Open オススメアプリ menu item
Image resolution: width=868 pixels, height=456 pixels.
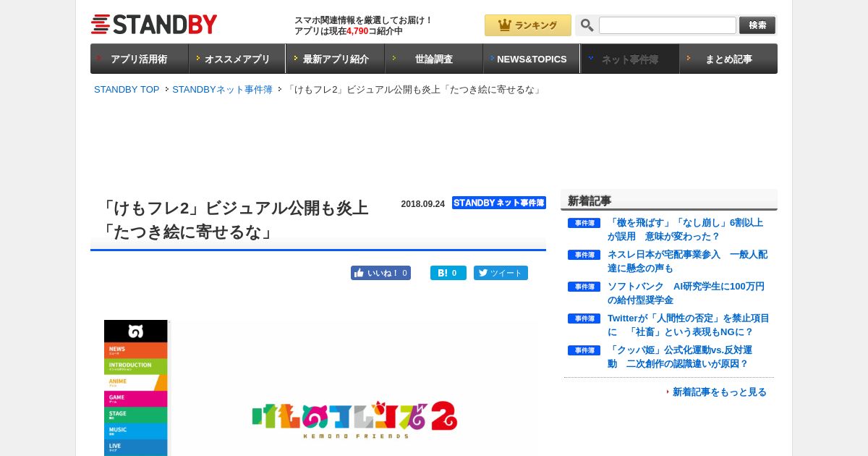[x=237, y=59]
